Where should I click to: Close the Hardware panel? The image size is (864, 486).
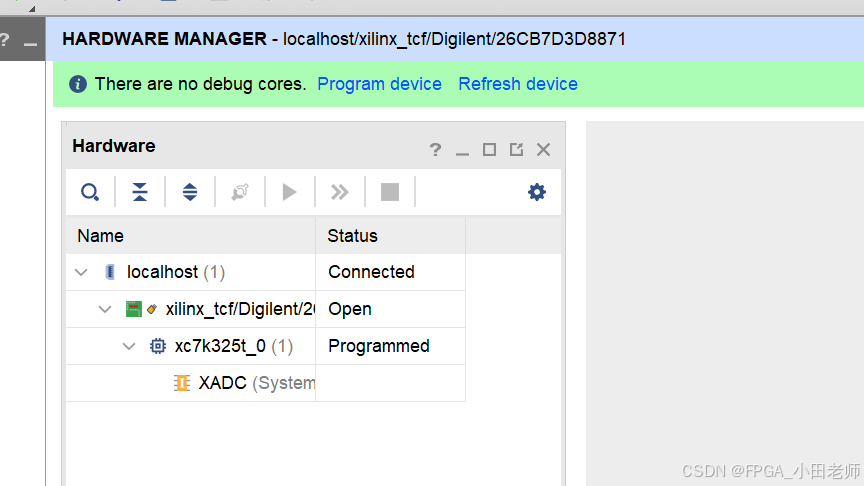click(543, 150)
